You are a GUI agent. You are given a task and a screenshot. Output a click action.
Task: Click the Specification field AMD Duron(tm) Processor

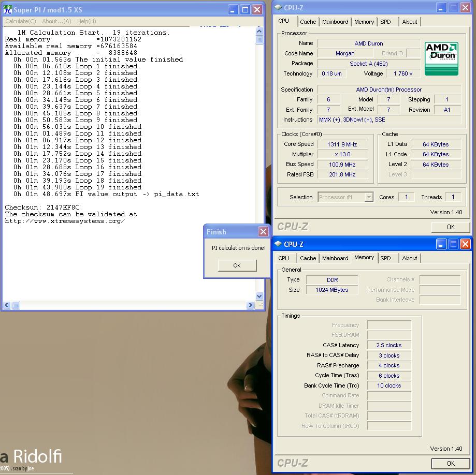389,90
